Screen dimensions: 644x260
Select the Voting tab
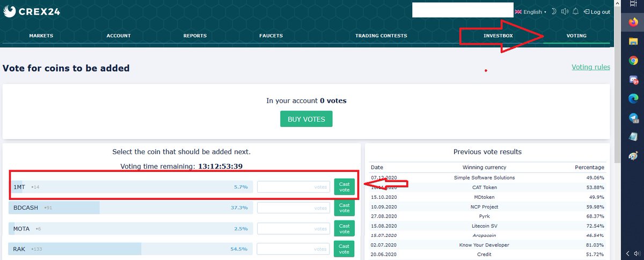tap(576, 36)
